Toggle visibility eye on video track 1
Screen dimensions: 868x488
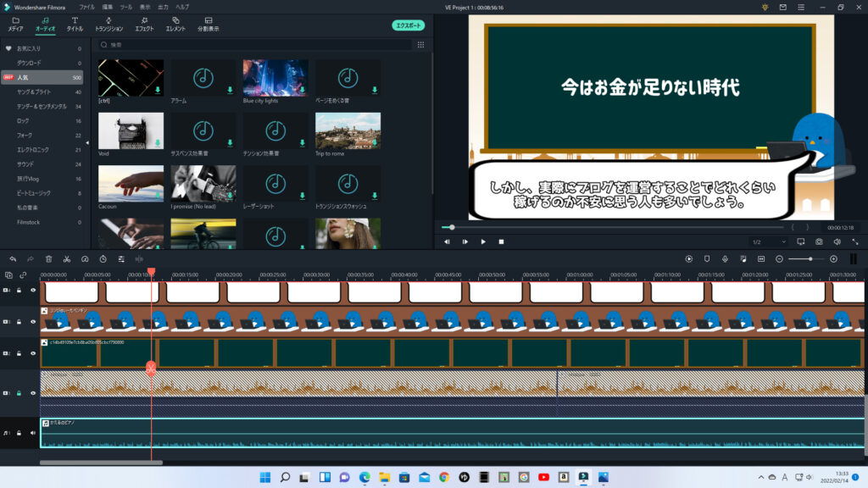pyautogui.click(x=33, y=393)
